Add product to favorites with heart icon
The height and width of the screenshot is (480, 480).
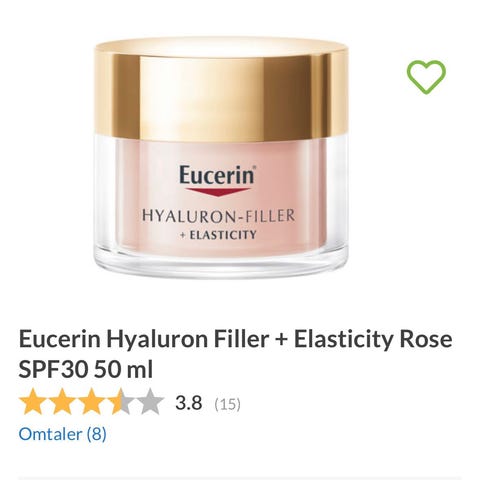pos(426,77)
